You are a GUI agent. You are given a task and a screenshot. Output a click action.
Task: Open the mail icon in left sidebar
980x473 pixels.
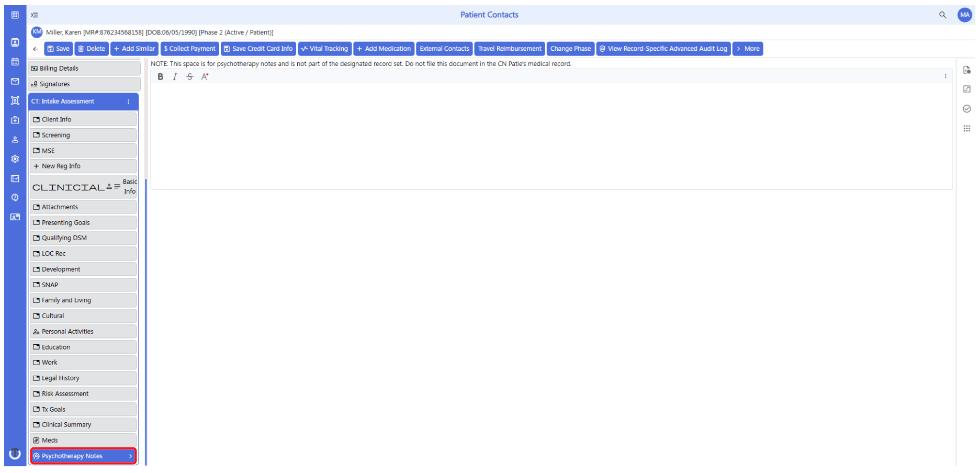(x=15, y=82)
